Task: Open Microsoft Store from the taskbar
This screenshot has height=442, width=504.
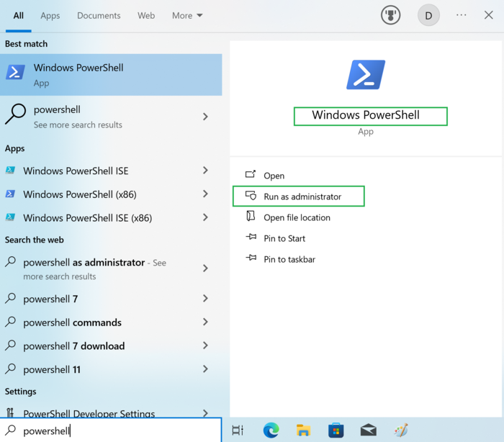Action: 336,430
